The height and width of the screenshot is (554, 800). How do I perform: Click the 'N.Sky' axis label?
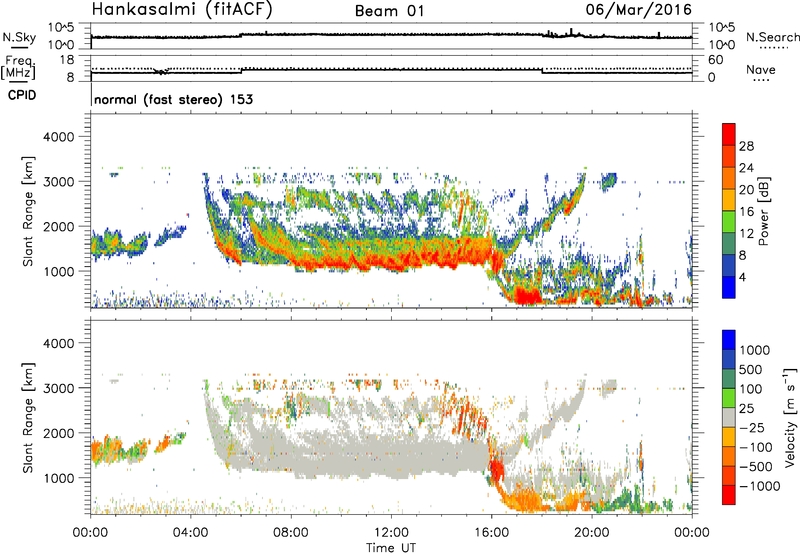click(19, 37)
